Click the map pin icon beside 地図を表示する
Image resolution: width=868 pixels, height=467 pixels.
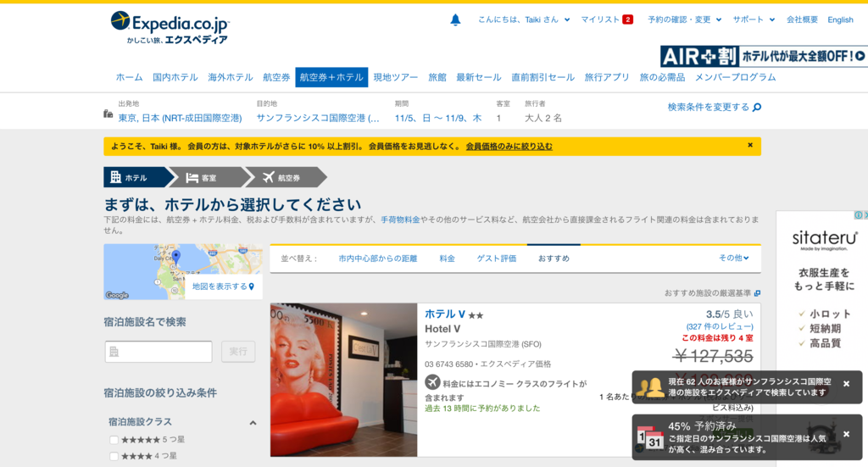pyautogui.click(x=251, y=286)
